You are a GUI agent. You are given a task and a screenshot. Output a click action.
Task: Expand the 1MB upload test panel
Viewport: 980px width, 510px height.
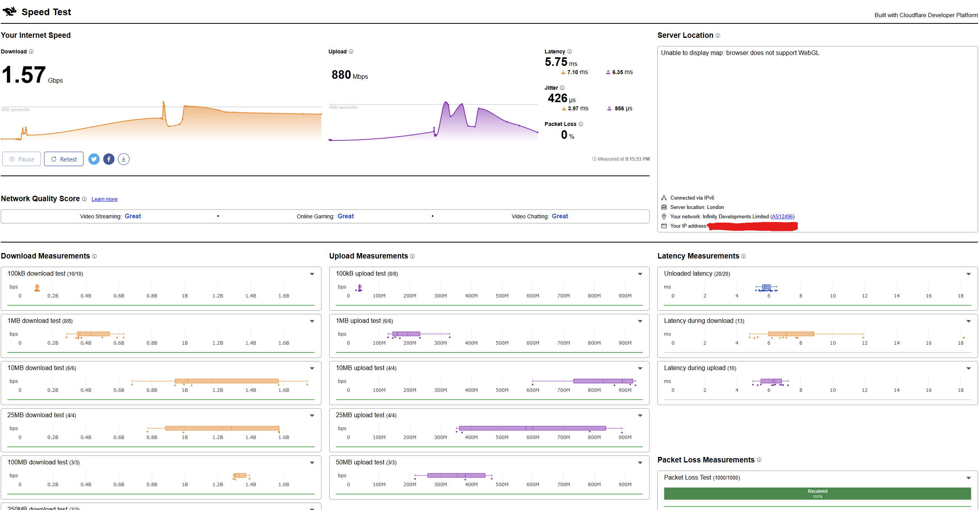pos(640,321)
